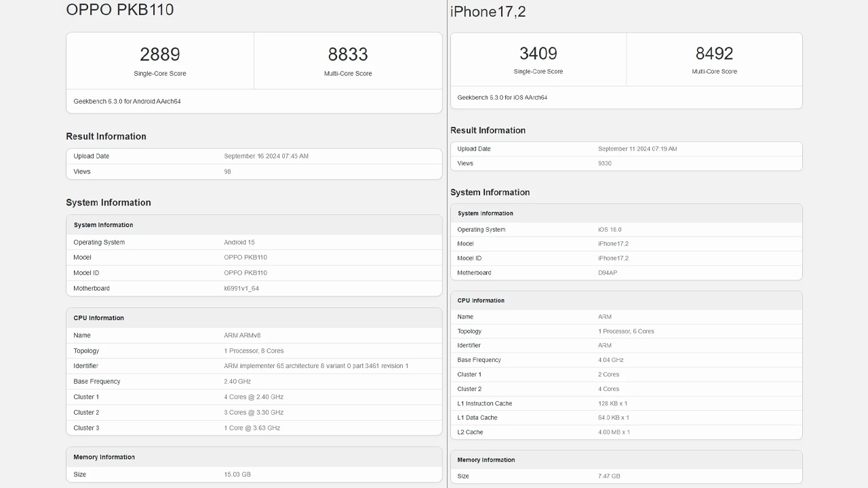The image size is (868, 488).
Task: Click 'Geekbench 6.3.0 for iOS AArch64' text
Action: (502, 98)
